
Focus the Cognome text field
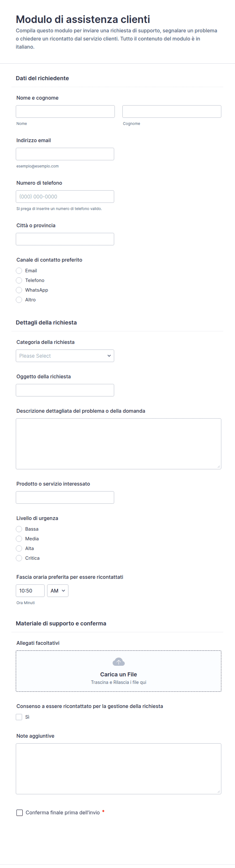[172, 111]
